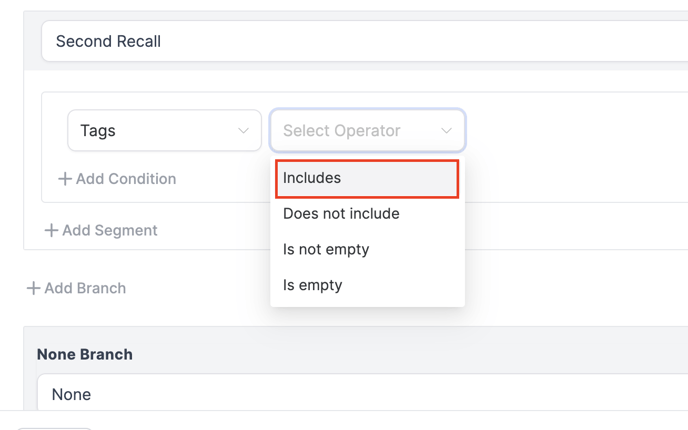Click the plus icon beside Add Segment
Image resolution: width=688 pixels, height=430 pixels.
pos(51,231)
